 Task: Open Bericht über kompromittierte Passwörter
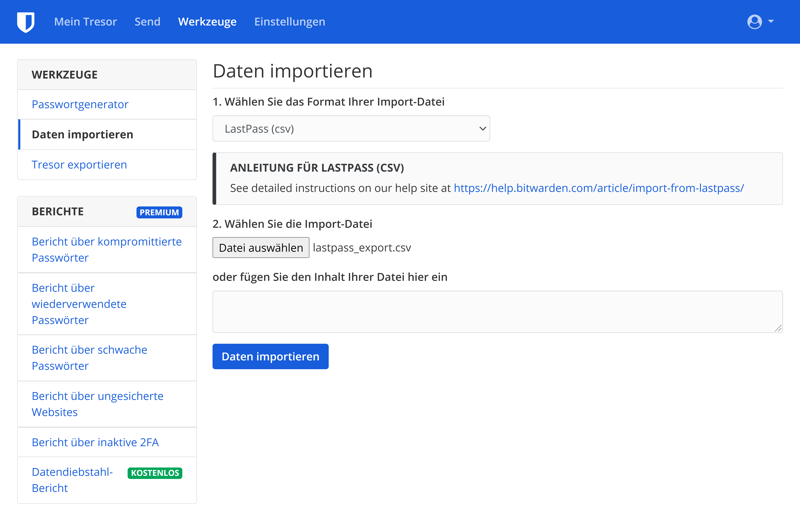coord(106,250)
